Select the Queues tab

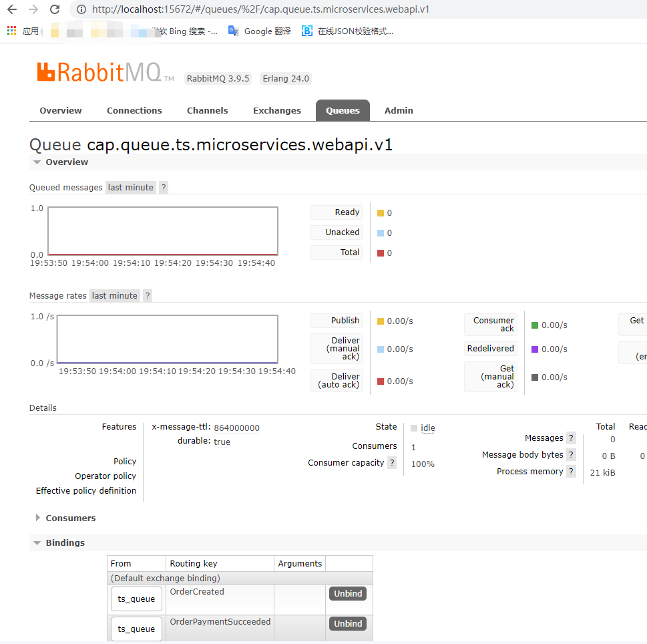(x=343, y=111)
